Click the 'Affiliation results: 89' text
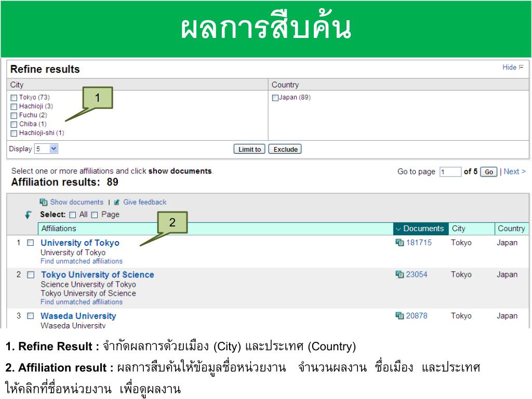Image resolution: width=532 pixels, height=399 pixels. click(65, 182)
